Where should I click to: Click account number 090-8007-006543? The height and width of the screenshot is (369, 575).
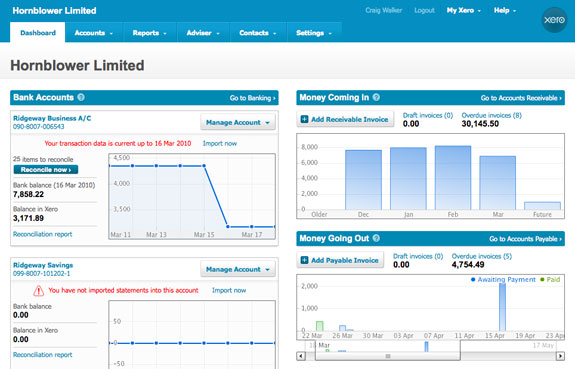coord(39,127)
